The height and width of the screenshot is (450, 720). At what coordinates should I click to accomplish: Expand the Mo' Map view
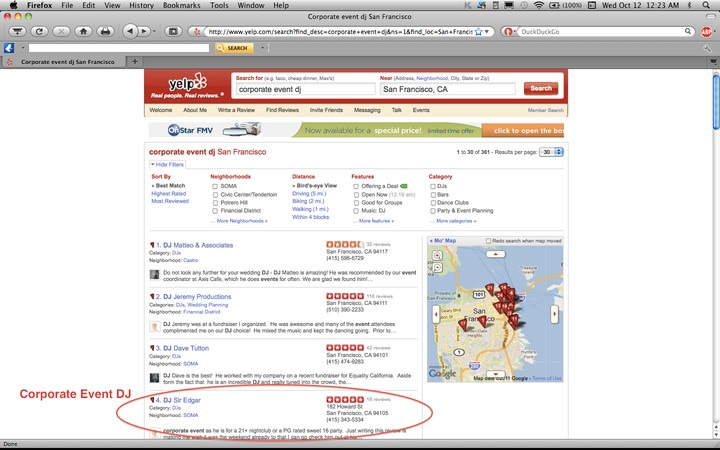pyautogui.click(x=443, y=241)
